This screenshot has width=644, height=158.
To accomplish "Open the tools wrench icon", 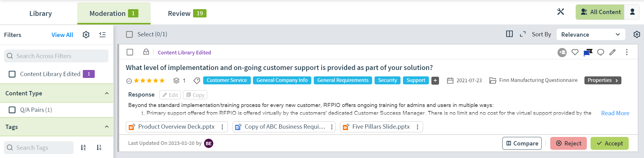I will pyautogui.click(x=561, y=12).
